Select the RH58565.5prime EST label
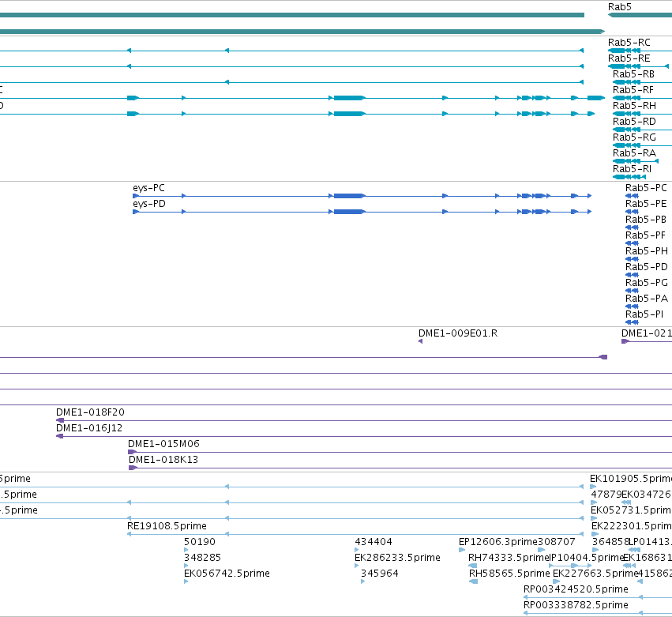 point(509,574)
